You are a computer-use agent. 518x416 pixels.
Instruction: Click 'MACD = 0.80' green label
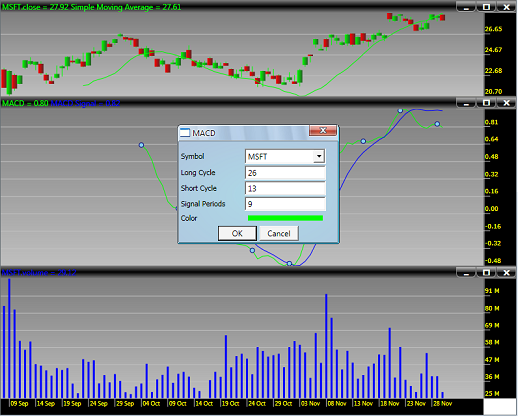[25, 103]
